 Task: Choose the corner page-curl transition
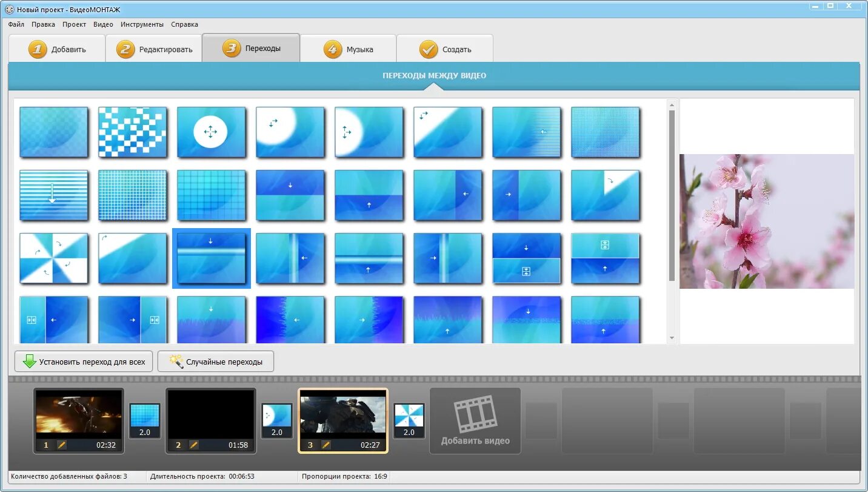(x=606, y=195)
